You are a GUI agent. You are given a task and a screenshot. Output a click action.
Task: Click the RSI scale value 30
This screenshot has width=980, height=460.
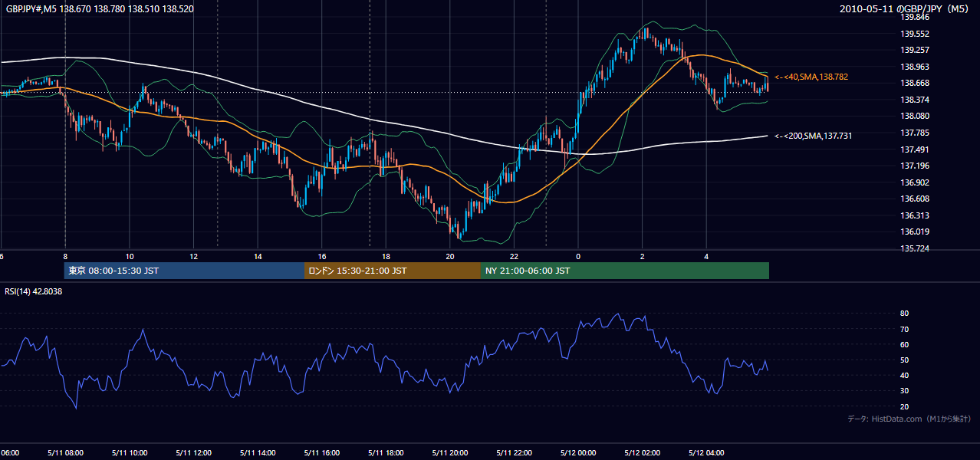point(905,391)
